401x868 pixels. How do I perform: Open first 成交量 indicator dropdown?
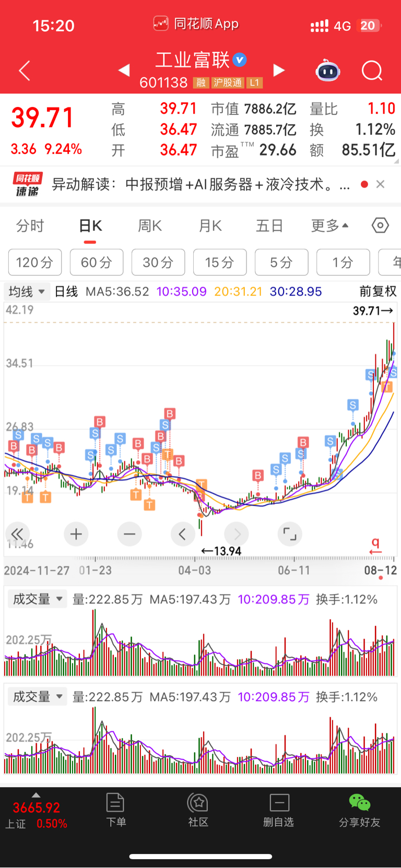38,599
